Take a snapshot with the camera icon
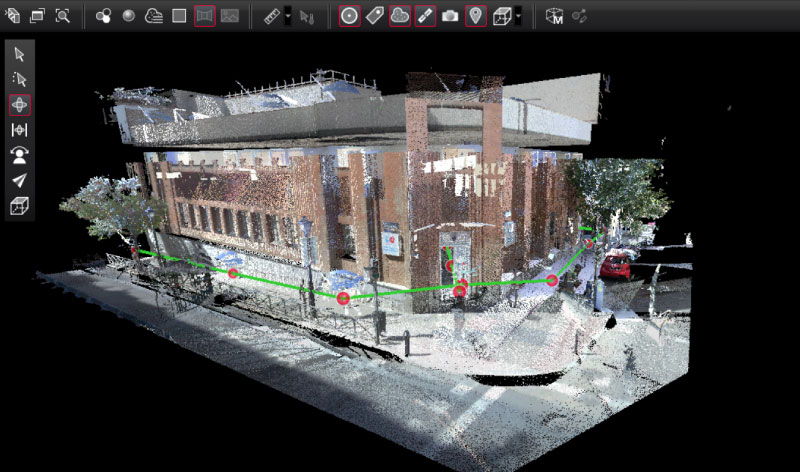The height and width of the screenshot is (472, 800). click(450, 16)
